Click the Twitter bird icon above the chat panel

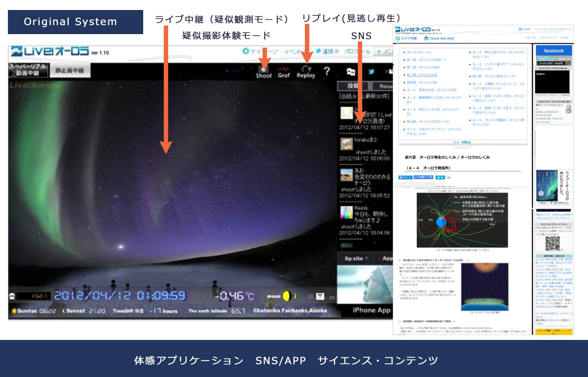(371, 71)
